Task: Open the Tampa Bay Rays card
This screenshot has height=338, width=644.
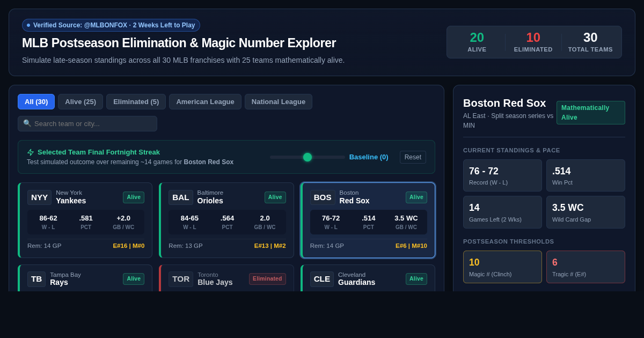Action: [x=85, y=278]
